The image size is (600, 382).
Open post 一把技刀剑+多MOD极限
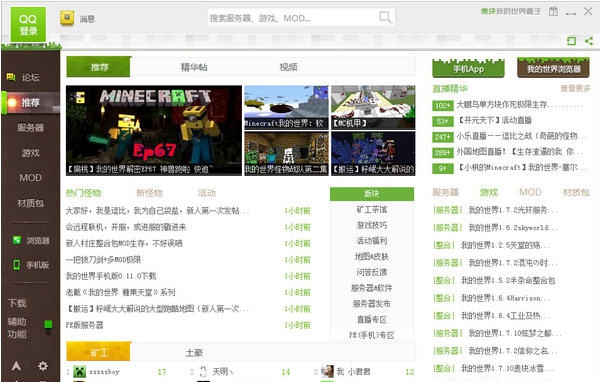(x=103, y=260)
